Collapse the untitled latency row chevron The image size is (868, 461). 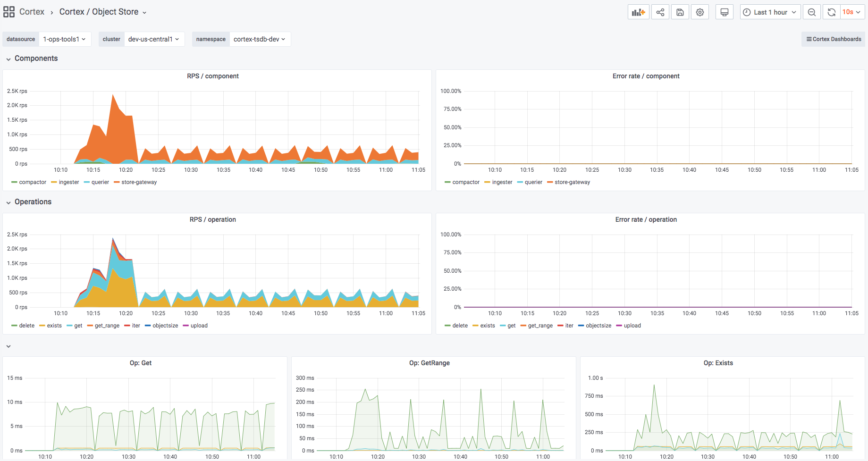pyautogui.click(x=8, y=346)
